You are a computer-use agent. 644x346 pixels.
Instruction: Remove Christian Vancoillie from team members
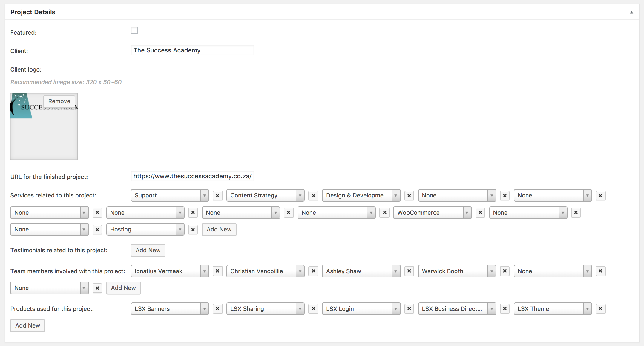click(x=313, y=271)
